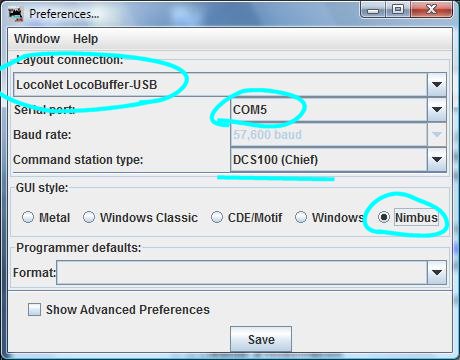
Task: Click the greyed Baud rate dropdown arrow
Action: tap(437, 135)
